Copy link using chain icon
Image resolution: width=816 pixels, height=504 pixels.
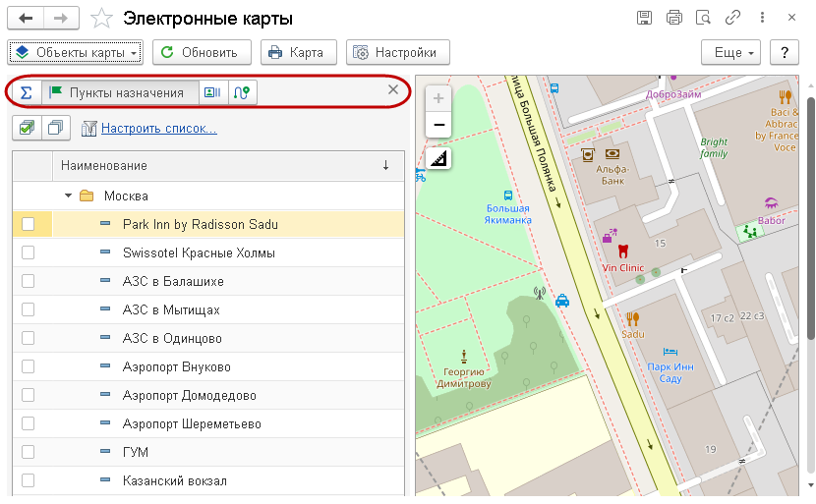tap(732, 18)
